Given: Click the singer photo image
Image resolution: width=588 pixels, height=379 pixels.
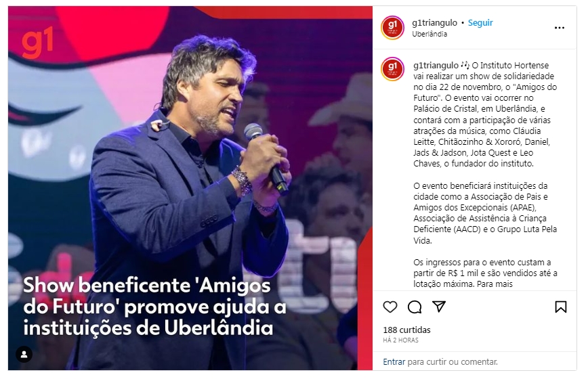Looking at the screenshot, I should click(190, 188).
